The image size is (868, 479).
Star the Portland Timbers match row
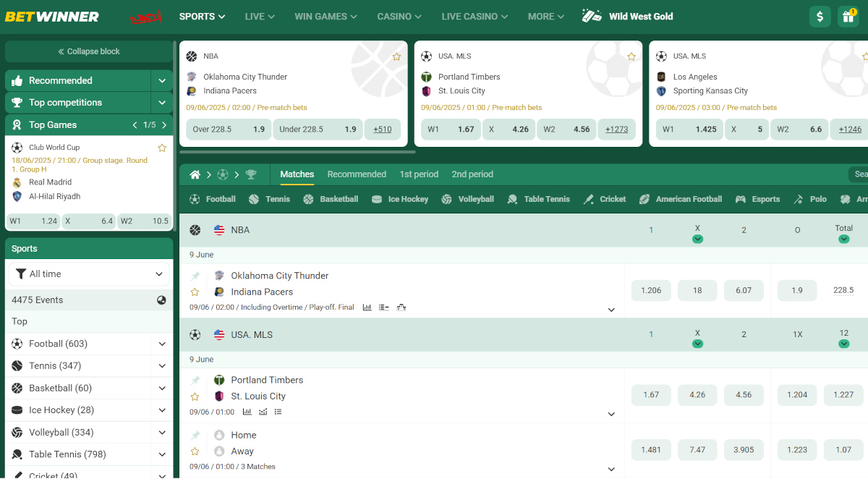[x=195, y=397]
